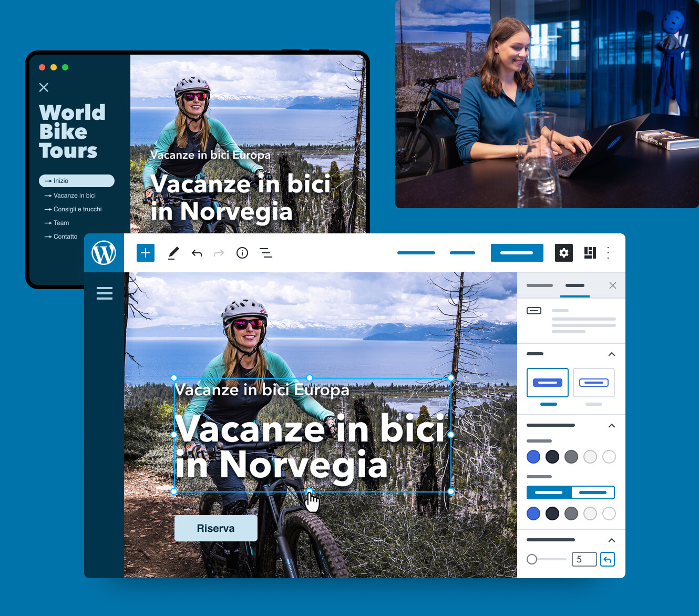Pick the white swatch in second color row

pyautogui.click(x=609, y=514)
